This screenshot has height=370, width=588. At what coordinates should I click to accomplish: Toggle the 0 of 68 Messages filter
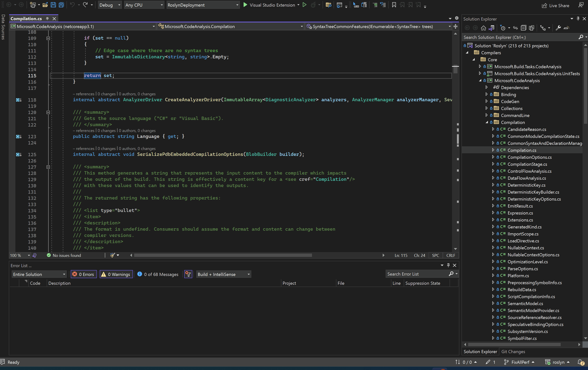click(158, 274)
